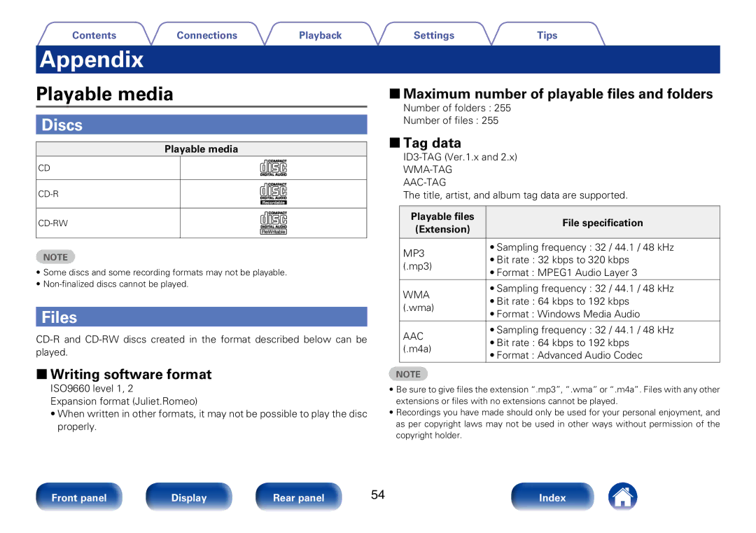756x533 pixels.
Task: Open the Playback tab
Action: 320,35
